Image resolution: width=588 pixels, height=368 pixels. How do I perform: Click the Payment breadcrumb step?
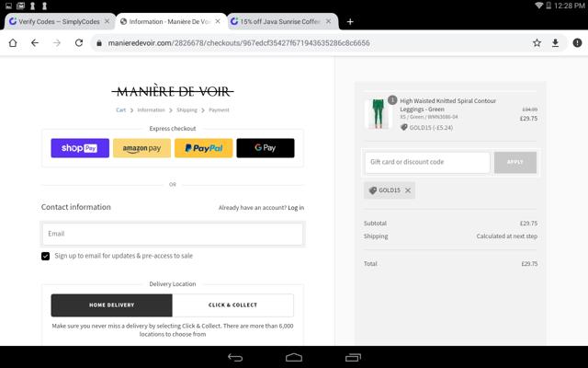click(x=219, y=110)
